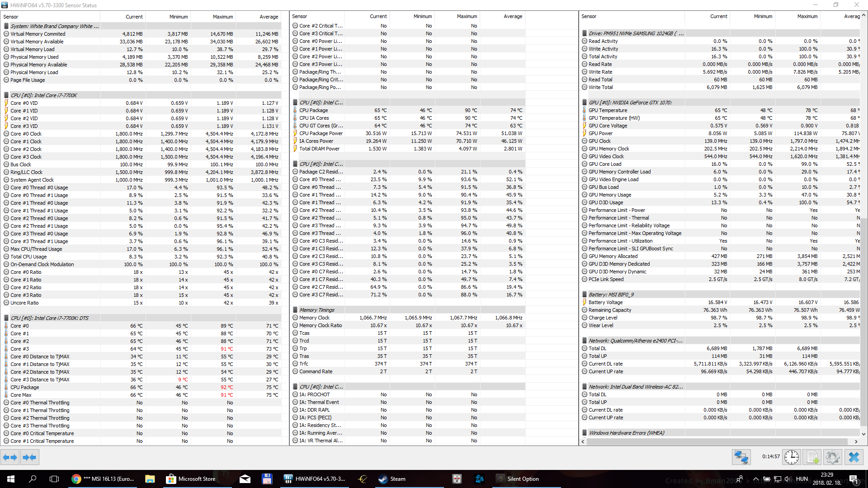
Task: Switch to the Chrome MSI 16L13 window
Action: (103, 479)
